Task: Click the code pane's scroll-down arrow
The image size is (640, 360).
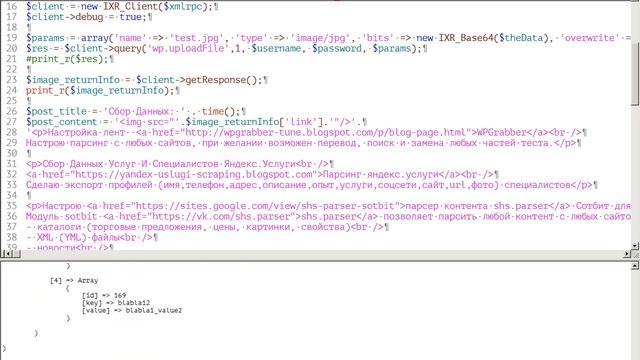Action: [x=635, y=245]
